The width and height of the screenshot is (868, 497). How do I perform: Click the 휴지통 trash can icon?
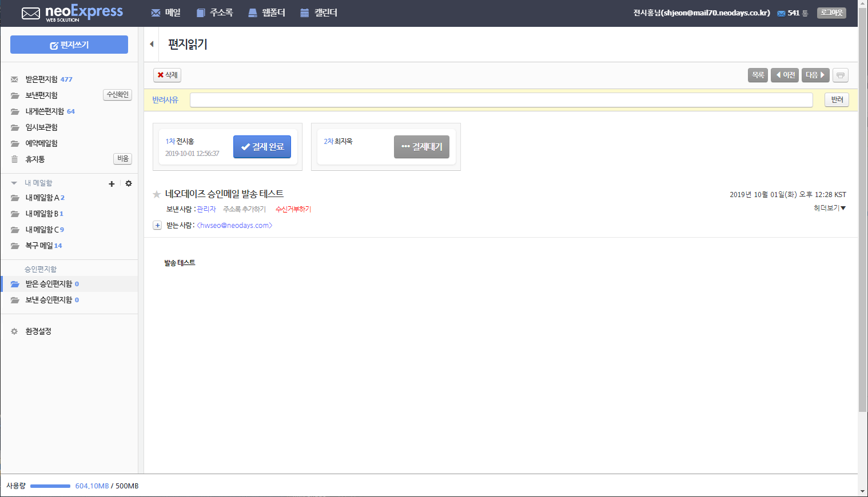click(x=14, y=159)
